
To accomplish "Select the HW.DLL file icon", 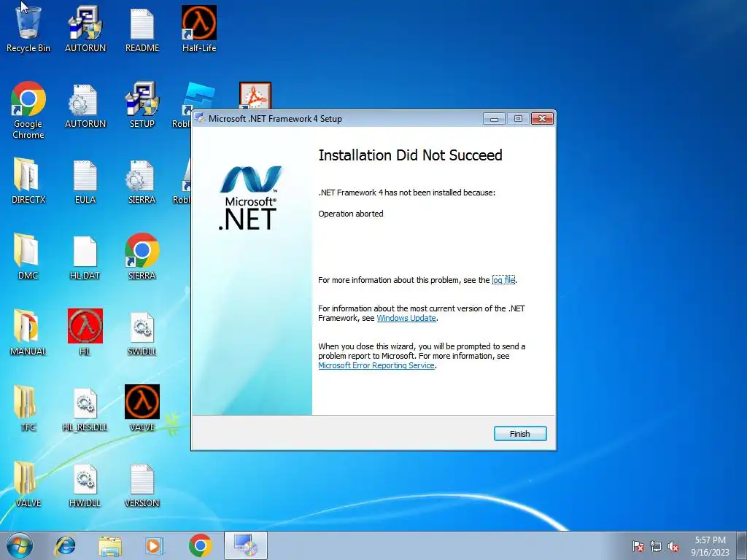I will [85, 484].
